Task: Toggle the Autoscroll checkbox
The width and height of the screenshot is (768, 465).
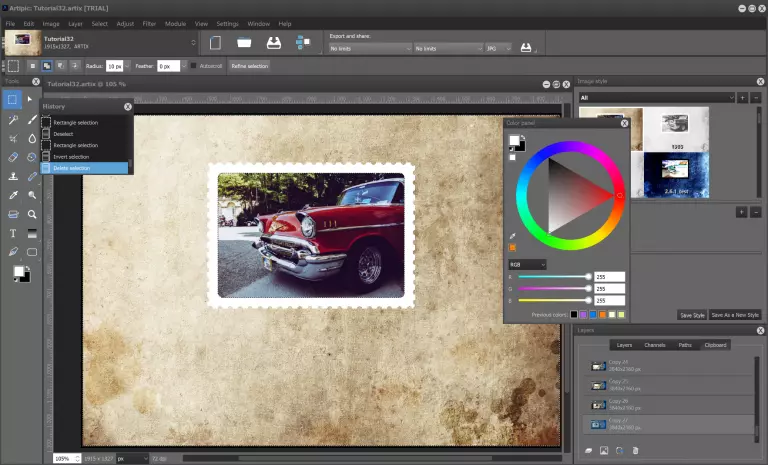Action: pyautogui.click(x=194, y=66)
